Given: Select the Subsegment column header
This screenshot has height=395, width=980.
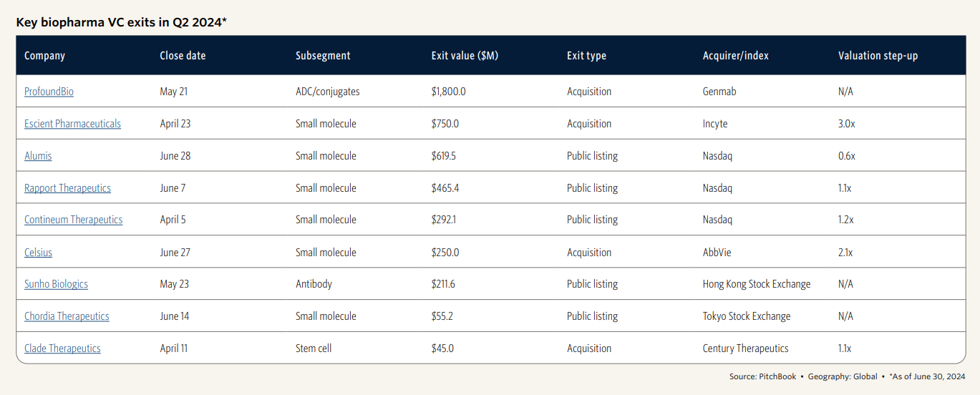Looking at the screenshot, I should (x=323, y=56).
